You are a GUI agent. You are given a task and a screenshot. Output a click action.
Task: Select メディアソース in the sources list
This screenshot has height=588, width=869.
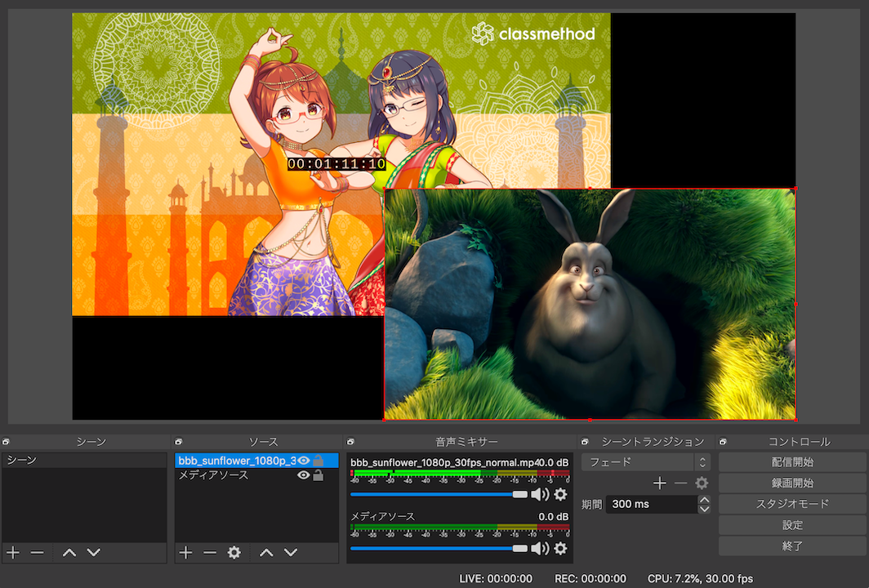pyautogui.click(x=256, y=475)
